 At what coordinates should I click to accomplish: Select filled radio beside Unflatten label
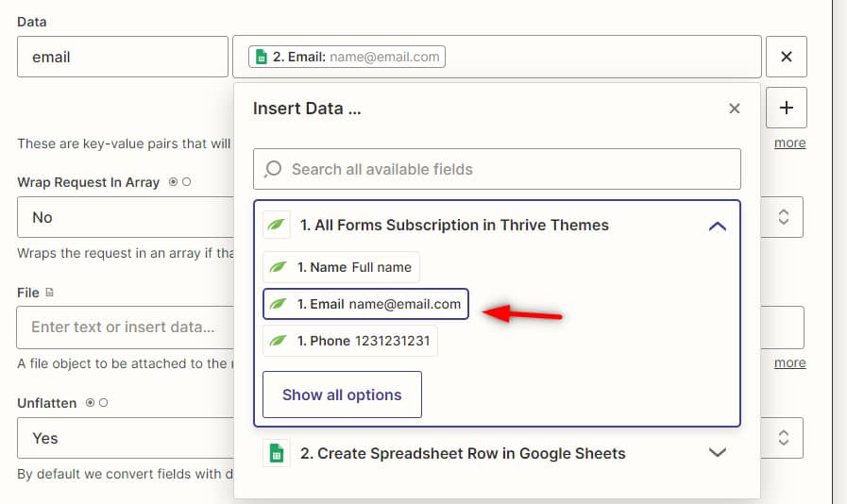pos(91,402)
